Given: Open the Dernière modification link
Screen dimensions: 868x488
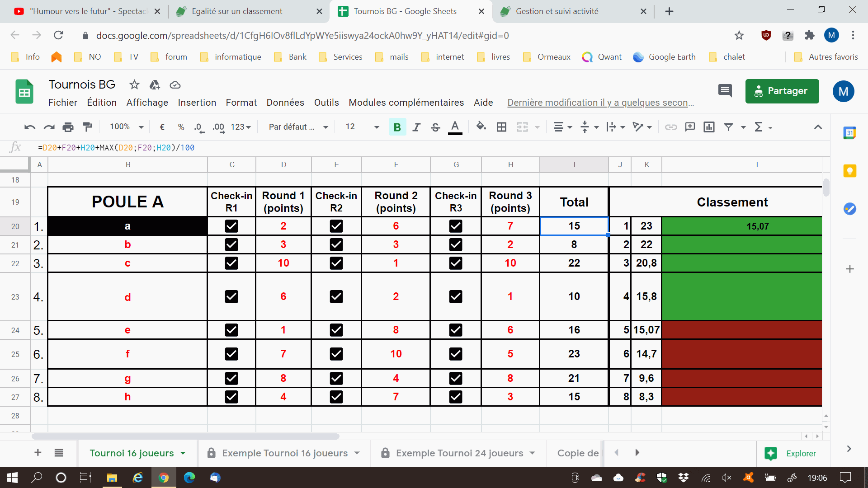Looking at the screenshot, I should click(600, 103).
